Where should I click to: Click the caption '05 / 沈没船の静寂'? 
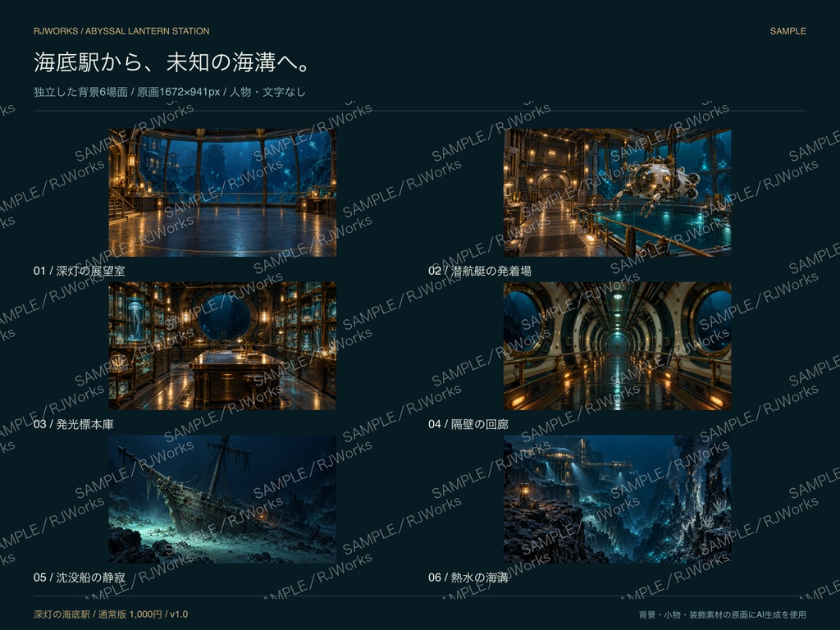point(80,577)
